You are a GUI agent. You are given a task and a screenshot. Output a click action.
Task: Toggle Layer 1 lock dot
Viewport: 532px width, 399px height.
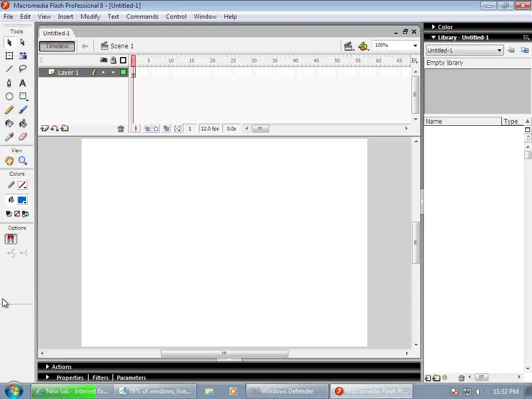[x=113, y=72]
